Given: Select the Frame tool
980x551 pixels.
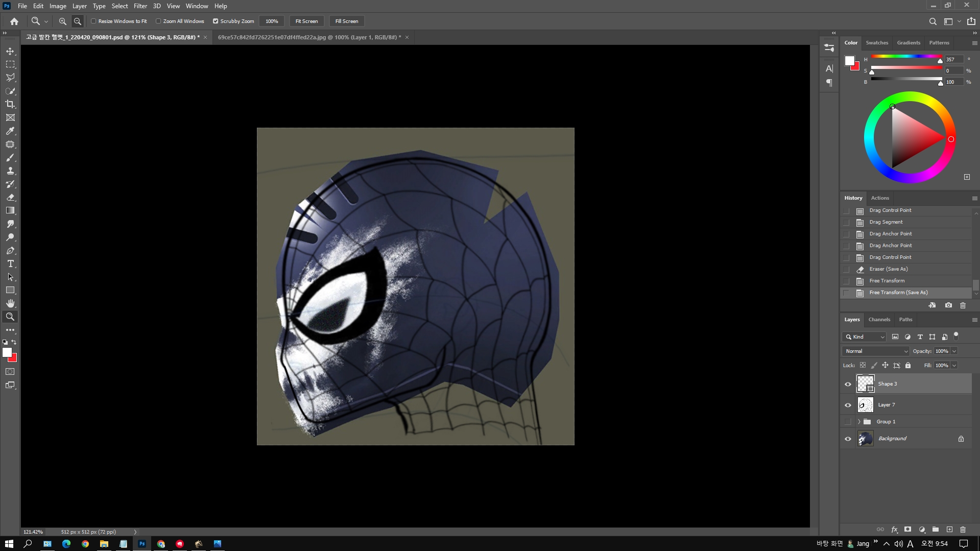Looking at the screenshot, I should [x=10, y=117].
